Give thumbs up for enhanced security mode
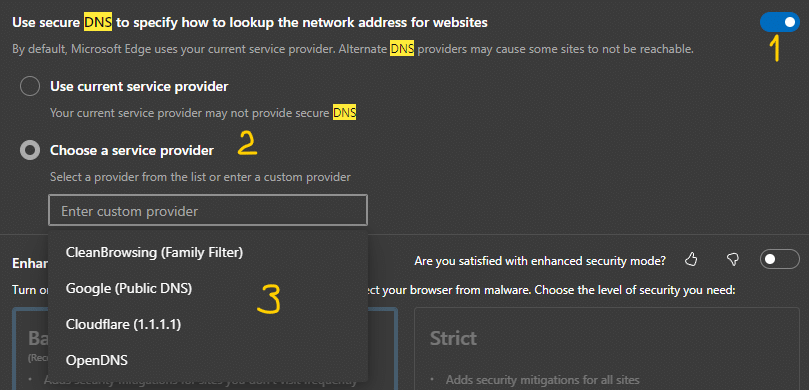Viewport: 809px width, 390px height. tap(691, 259)
